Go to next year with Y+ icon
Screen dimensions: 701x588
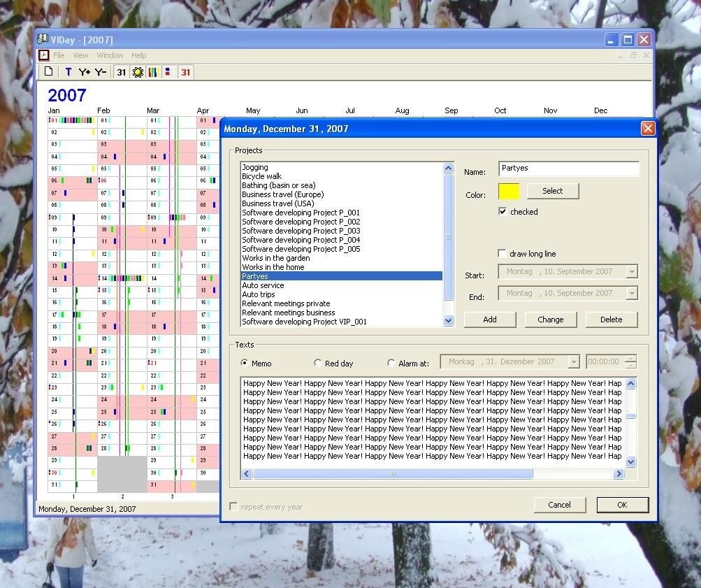(x=85, y=72)
